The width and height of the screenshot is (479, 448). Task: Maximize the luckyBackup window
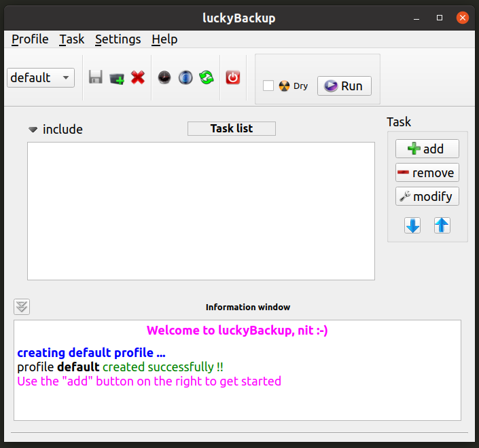(440, 18)
